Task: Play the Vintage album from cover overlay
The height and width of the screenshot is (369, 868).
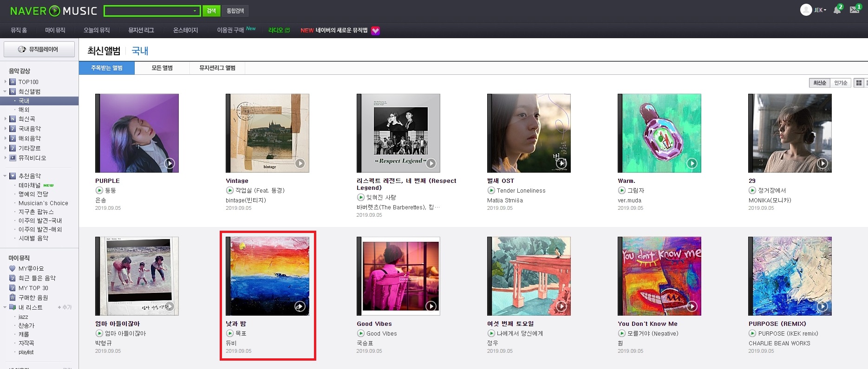Action: click(x=300, y=163)
